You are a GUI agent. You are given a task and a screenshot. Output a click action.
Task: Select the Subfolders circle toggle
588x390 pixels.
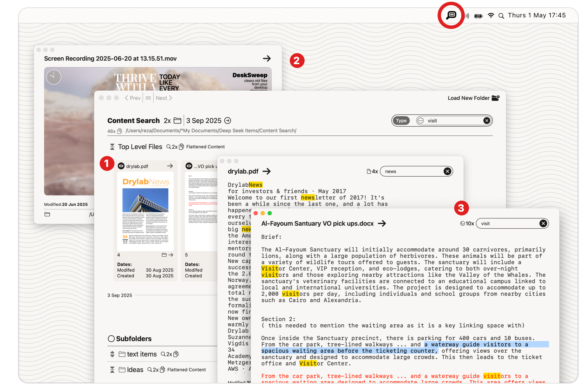click(111, 339)
